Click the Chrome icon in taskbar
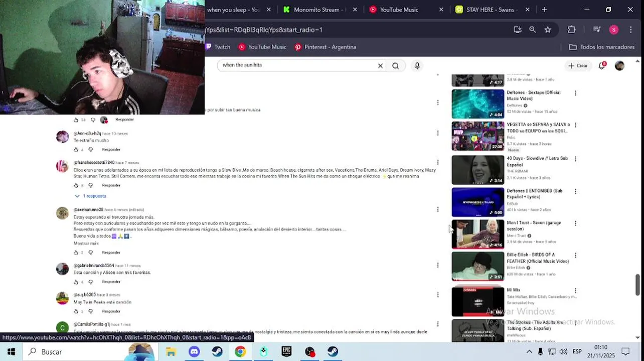This screenshot has height=361, width=644. point(240,351)
